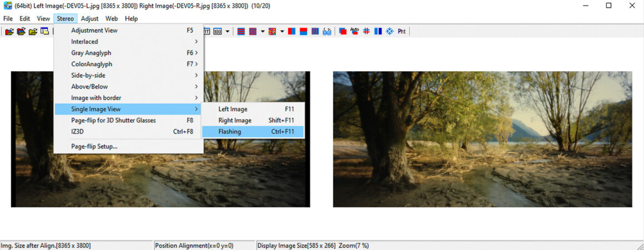This screenshot has height=250, width=644.
Task: Click the blue snowflake toolbar icon
Action: tap(389, 32)
